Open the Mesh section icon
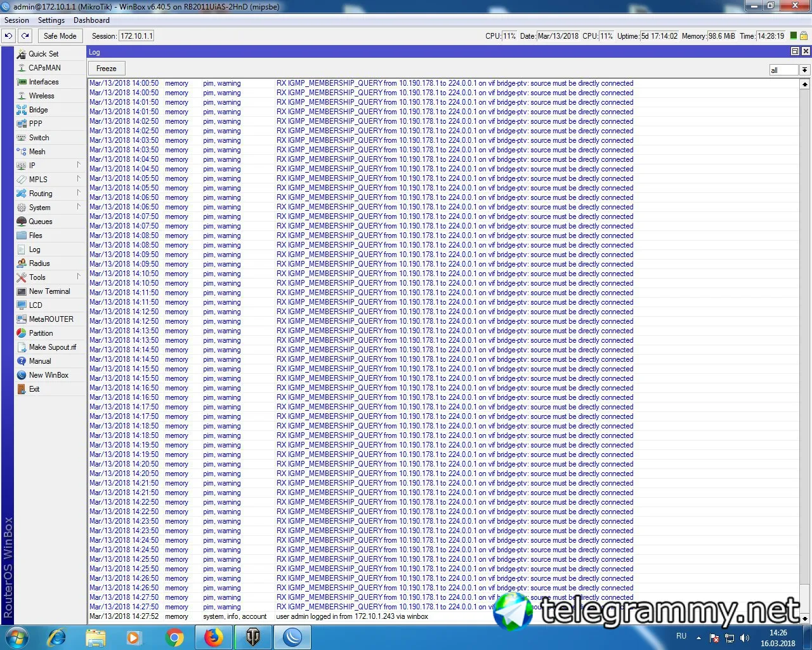 [22, 152]
